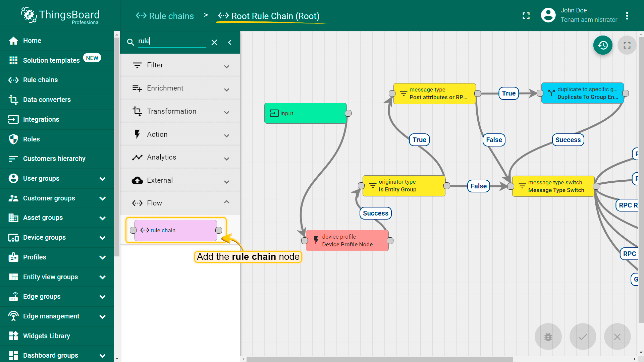The image size is (644, 362).
Task: Toggle fullscreen icon in top header
Action: click(x=526, y=16)
